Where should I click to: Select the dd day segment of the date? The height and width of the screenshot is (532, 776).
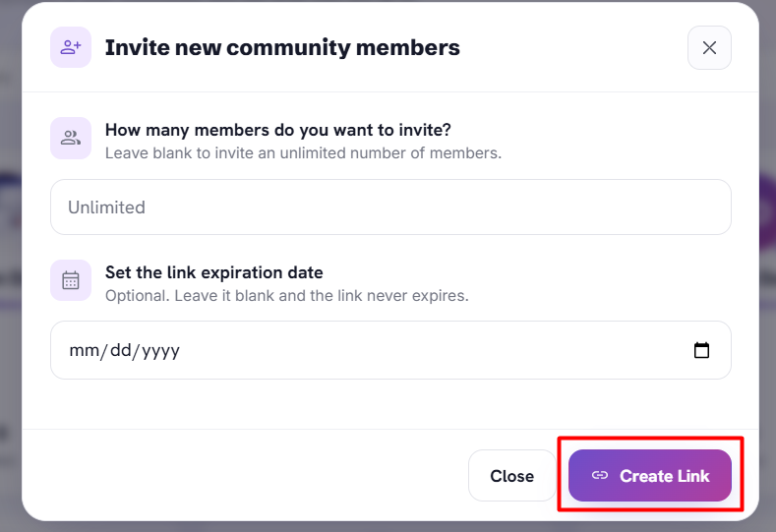(121, 350)
